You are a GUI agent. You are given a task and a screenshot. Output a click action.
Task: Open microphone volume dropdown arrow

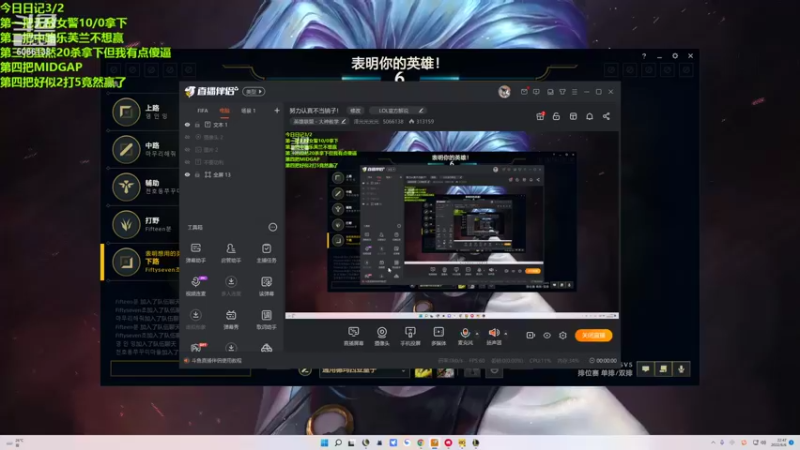[x=477, y=334]
